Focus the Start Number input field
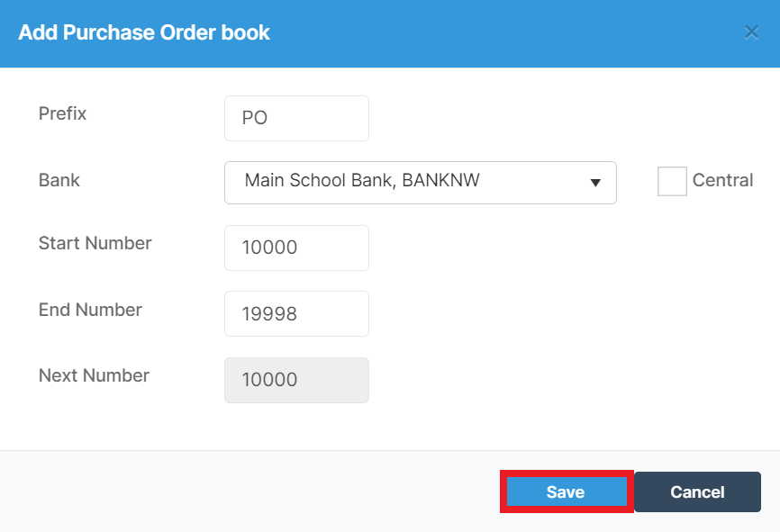Viewport: 780px width, 532px height. (296, 248)
